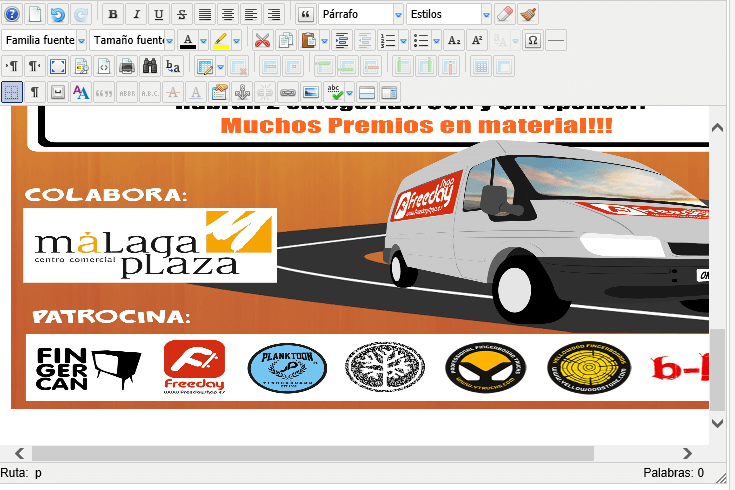This screenshot has width=735, height=490.
Task: Apply the yellow highlight color
Action: coord(221,40)
